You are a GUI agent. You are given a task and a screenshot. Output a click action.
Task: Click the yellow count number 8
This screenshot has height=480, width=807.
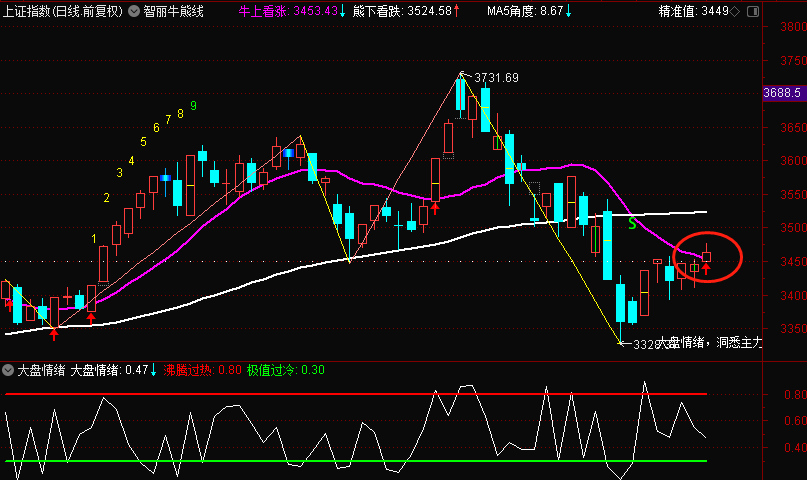coord(181,114)
